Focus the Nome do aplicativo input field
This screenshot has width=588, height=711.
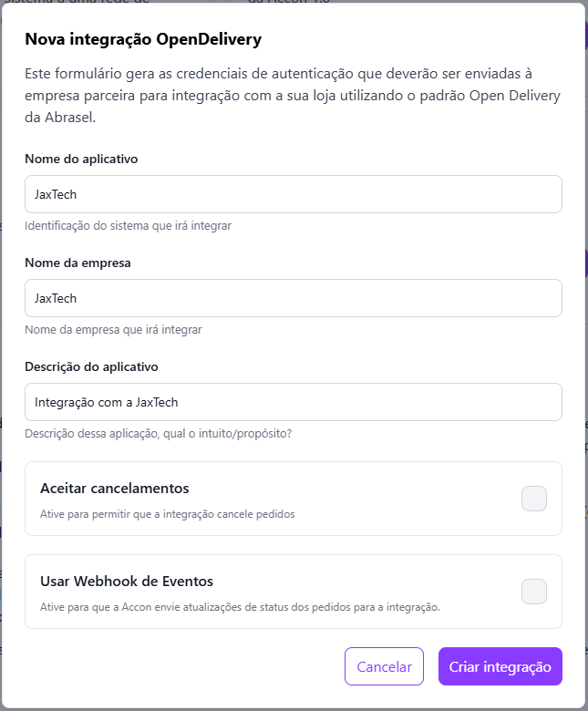click(x=294, y=194)
